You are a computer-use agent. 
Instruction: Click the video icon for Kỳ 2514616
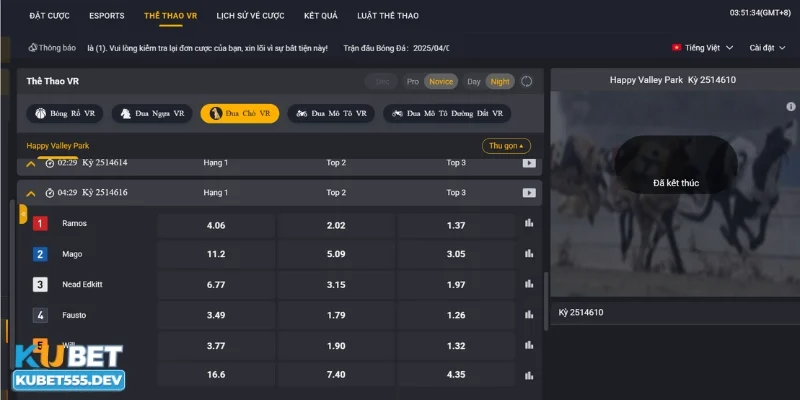(529, 193)
